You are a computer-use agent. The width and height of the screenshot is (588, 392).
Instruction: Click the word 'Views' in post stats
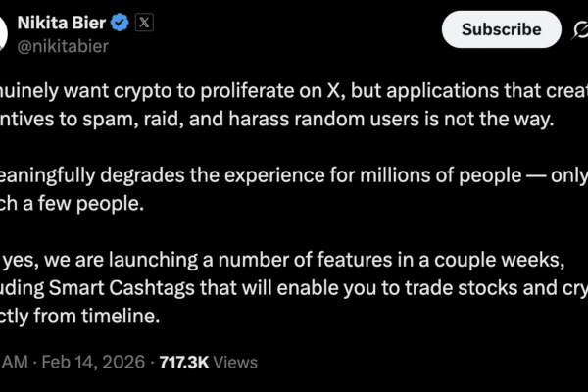pyautogui.click(x=235, y=362)
